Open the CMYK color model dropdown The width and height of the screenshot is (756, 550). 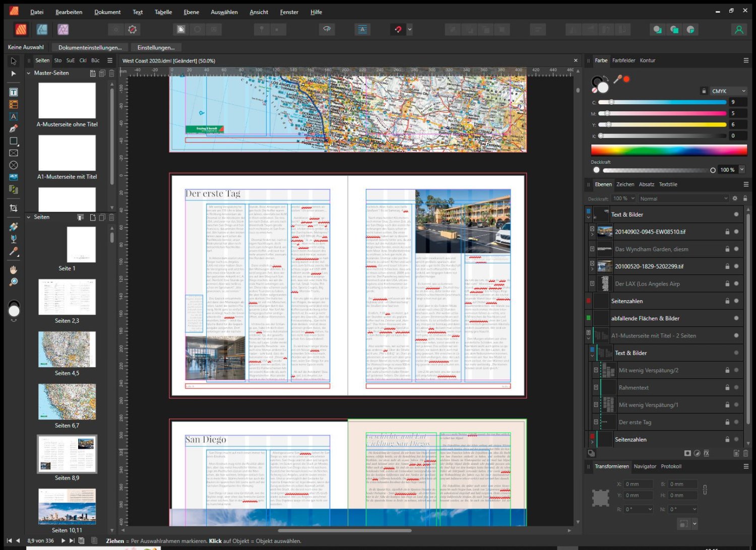728,91
